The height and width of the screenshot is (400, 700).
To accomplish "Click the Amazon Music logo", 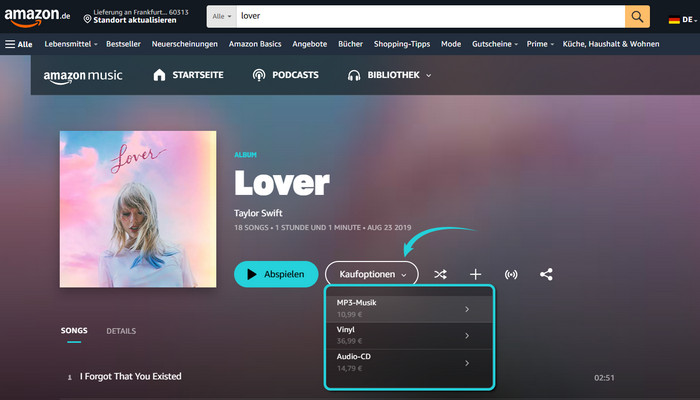I will [83, 76].
